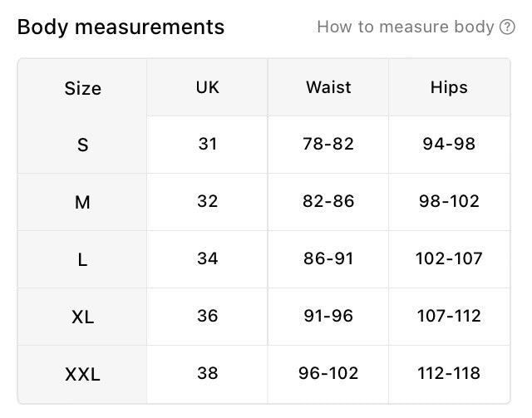This screenshot has width=532, height=418.
Task: Select the L size row label
Action: pos(82,260)
